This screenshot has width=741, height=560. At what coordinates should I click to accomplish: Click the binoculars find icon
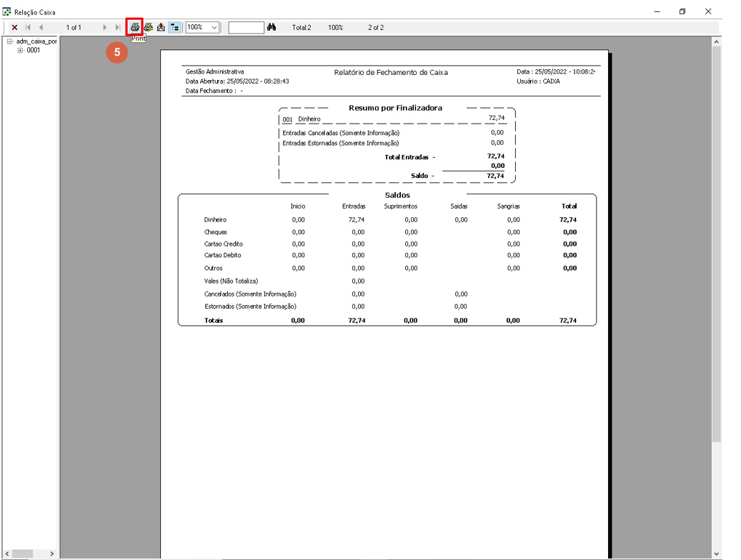(x=272, y=27)
